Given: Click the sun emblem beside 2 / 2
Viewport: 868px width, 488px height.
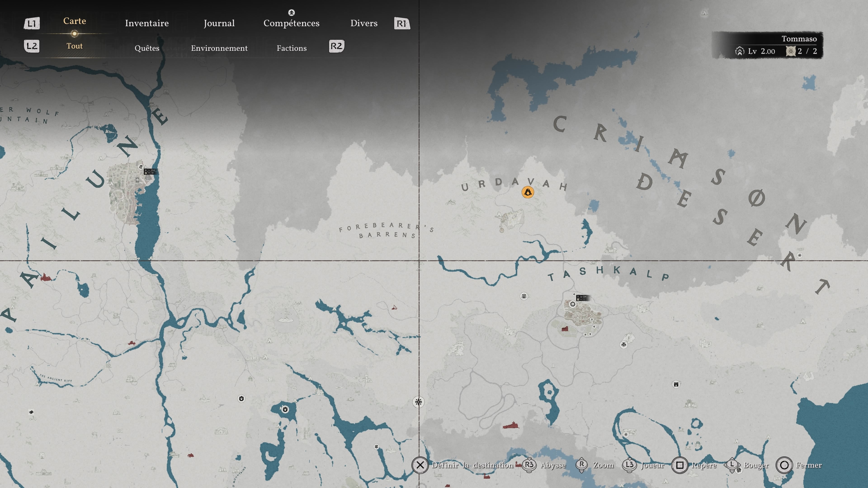Looking at the screenshot, I should click(x=790, y=51).
